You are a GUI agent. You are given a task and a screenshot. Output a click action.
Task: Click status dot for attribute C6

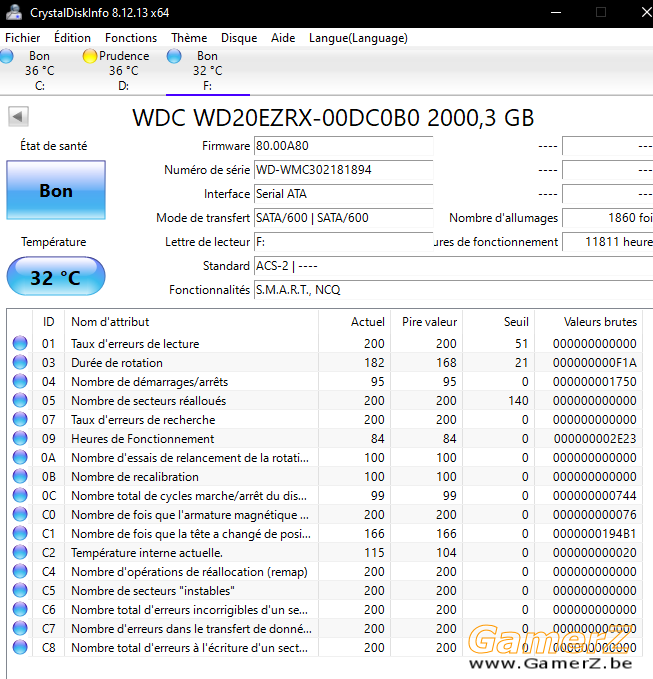pos(20,609)
